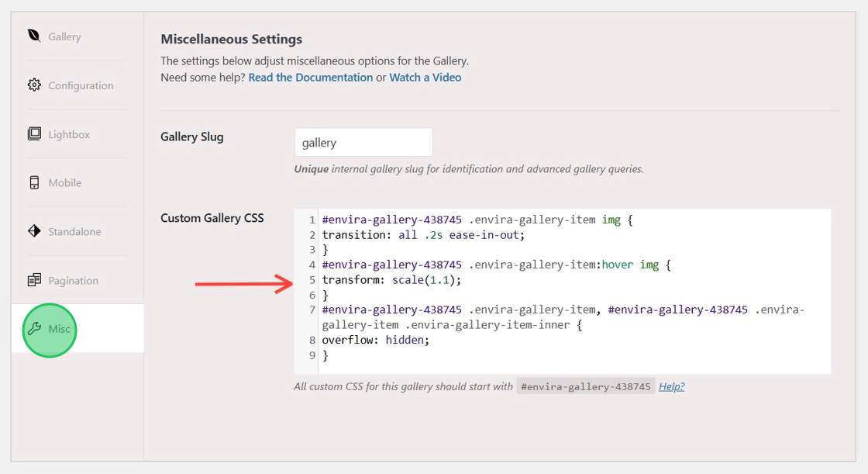
Task: Open the Gallery tab
Action: pos(64,36)
